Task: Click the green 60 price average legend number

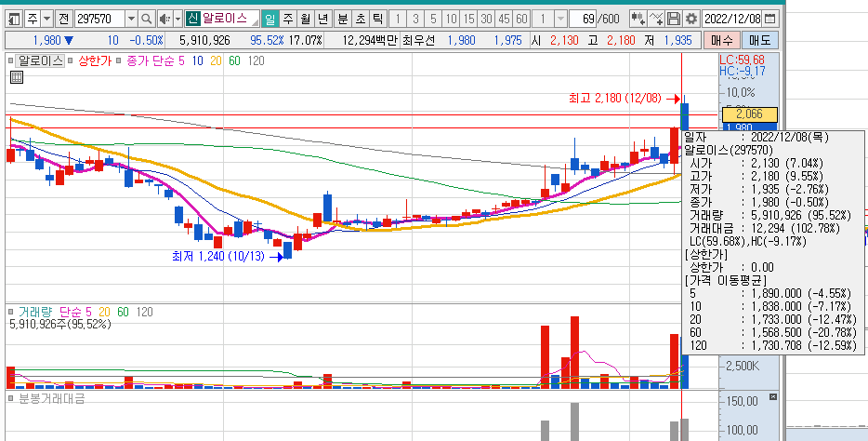Action: click(x=235, y=61)
